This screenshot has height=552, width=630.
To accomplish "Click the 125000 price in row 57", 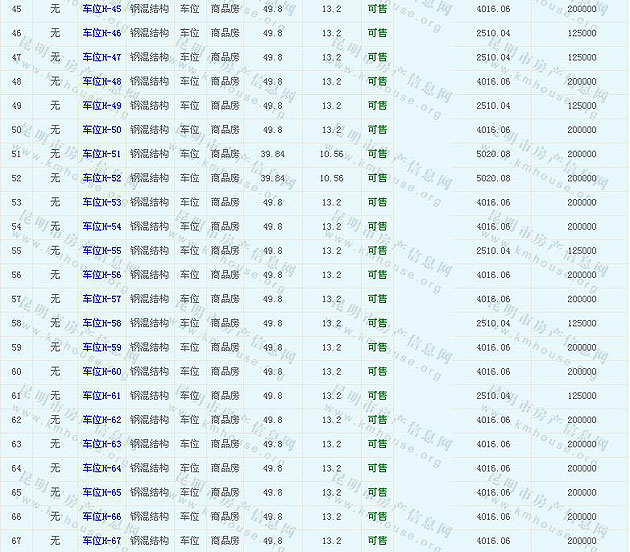I will point(582,299).
